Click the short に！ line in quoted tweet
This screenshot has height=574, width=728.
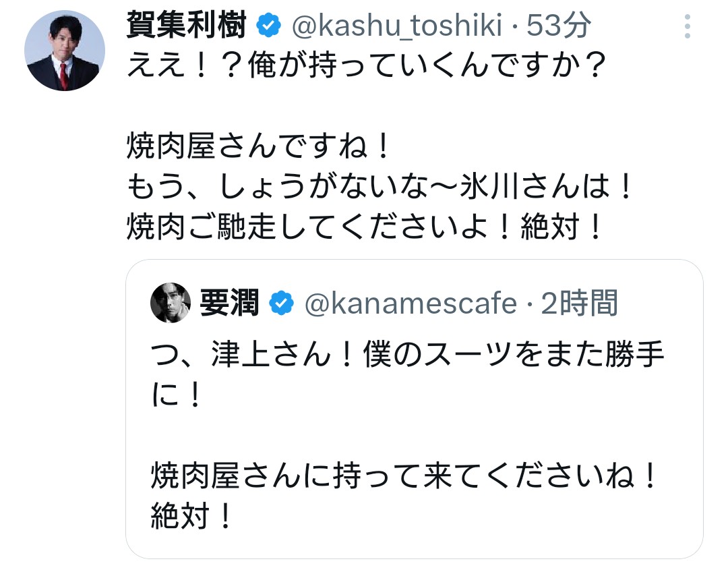[x=177, y=396]
